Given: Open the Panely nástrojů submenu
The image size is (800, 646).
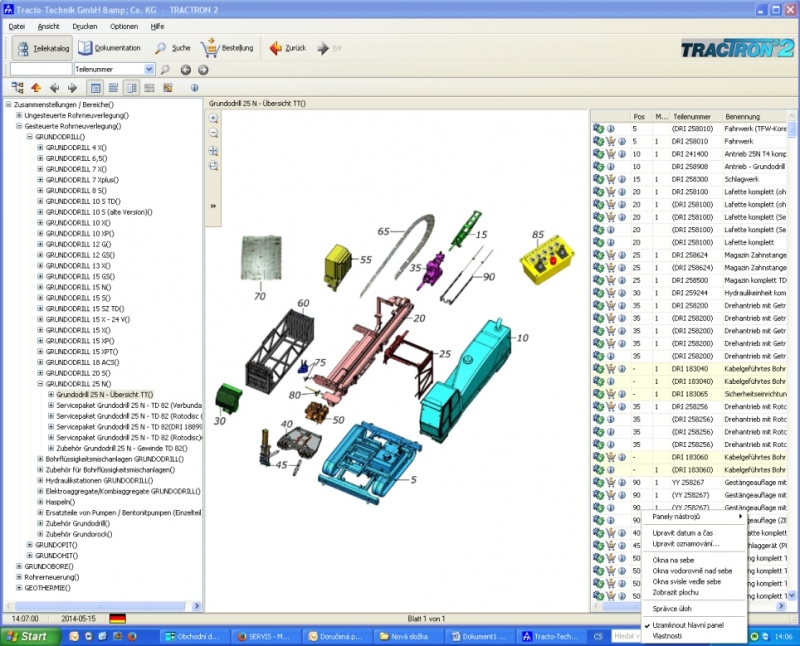Looking at the screenshot, I should (694, 516).
